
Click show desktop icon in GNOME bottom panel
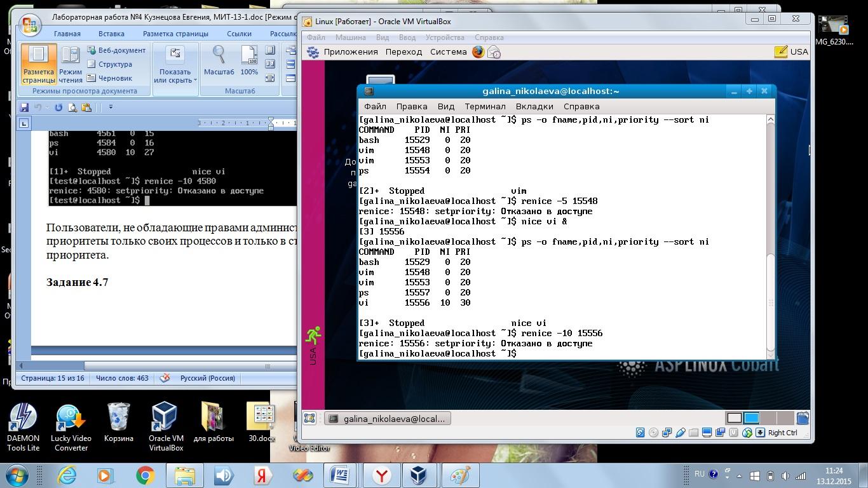point(309,418)
